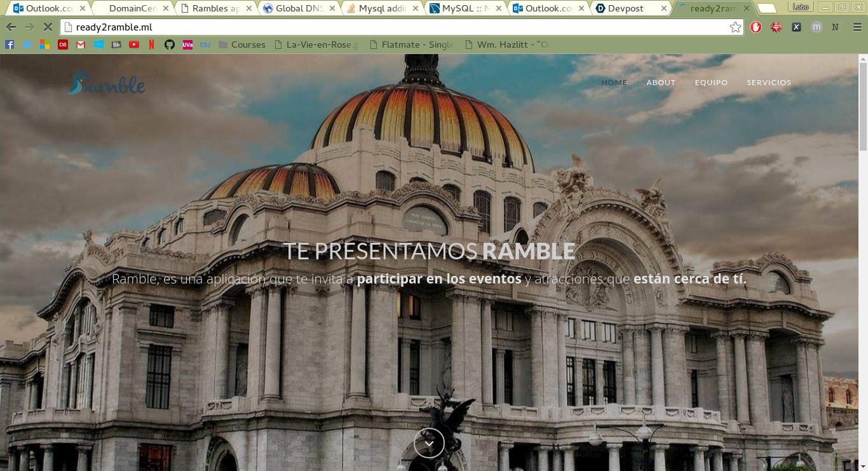
Task: Click the bold text 'están cerca de tí.'
Action: 690,279
